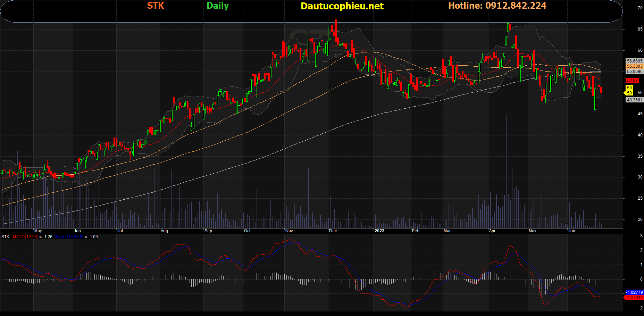
Task: Click the 48.3661 lower band price tag
Action: (635, 100)
